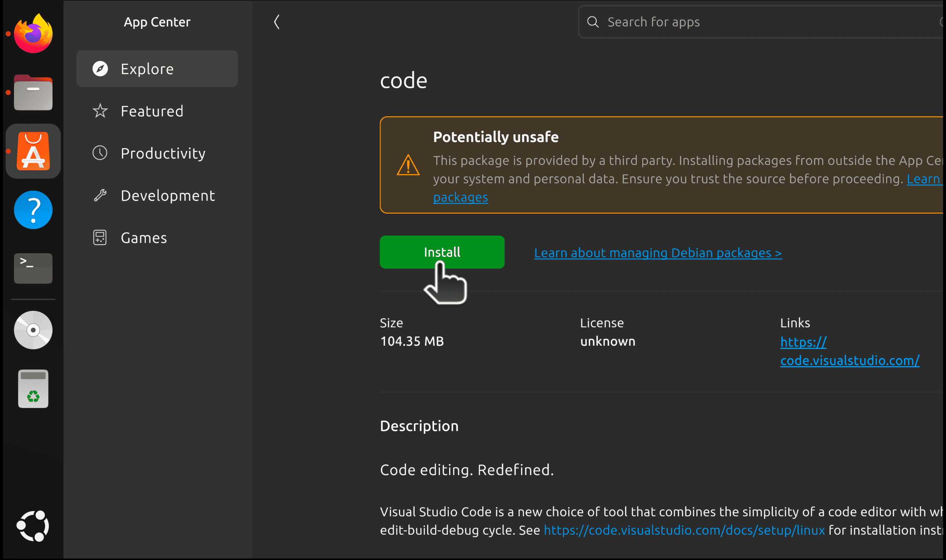Click the search magnifier icon
This screenshot has height=560, width=946.
pos(593,22)
